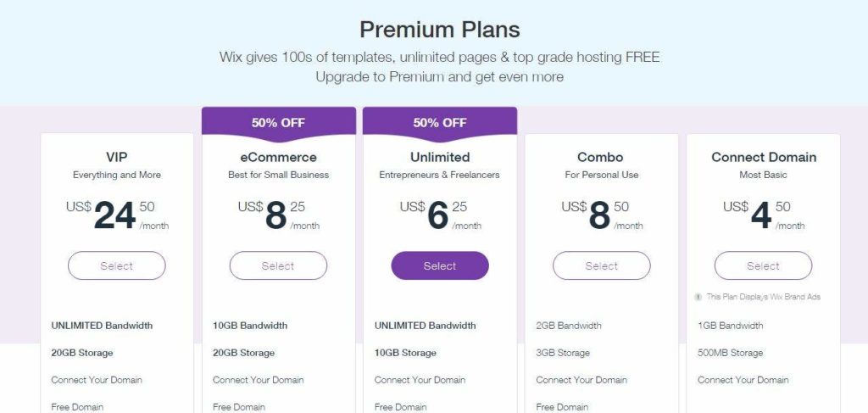Select the eCommerce plan button
Viewport: 868px width, 413px height.
click(278, 265)
